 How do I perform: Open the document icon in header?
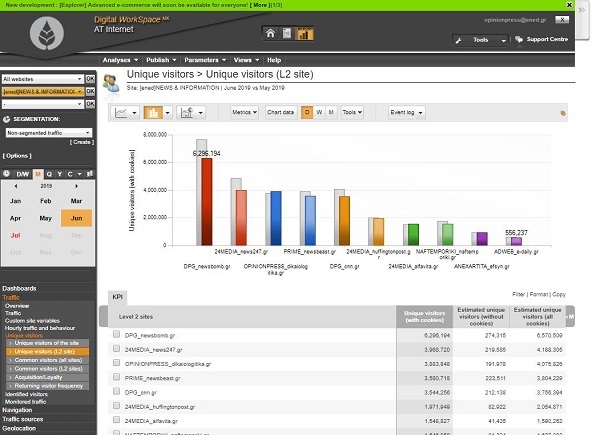287,34
